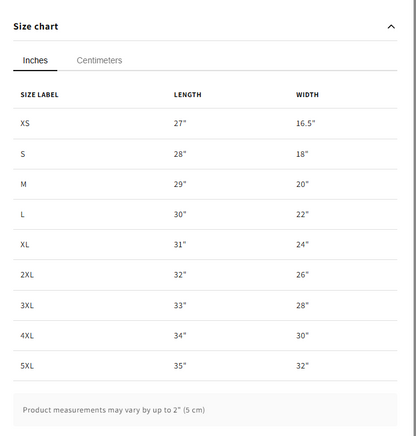Click the L size row label
Image resolution: width=416 pixels, height=436 pixels.
point(22,214)
